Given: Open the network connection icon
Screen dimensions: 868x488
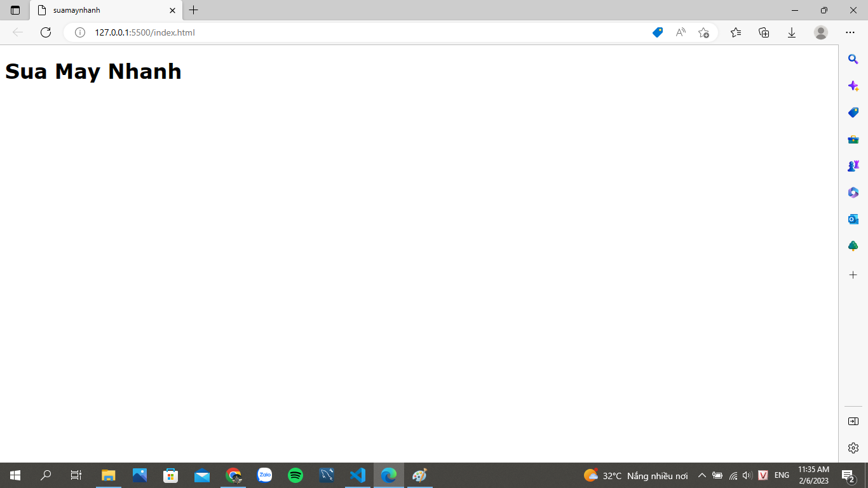Looking at the screenshot, I should coord(733,475).
